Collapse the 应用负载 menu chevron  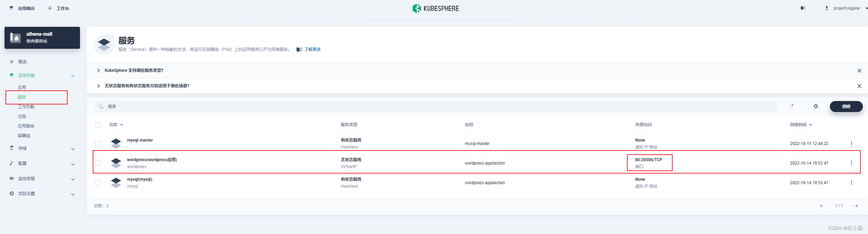click(x=73, y=76)
